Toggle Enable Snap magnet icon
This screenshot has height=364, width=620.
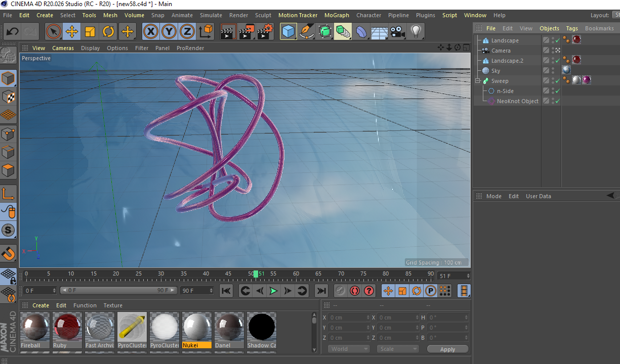pyautogui.click(x=8, y=253)
